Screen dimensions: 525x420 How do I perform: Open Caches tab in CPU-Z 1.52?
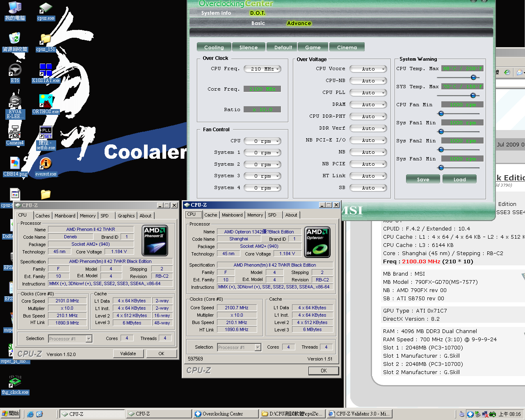[43, 216]
